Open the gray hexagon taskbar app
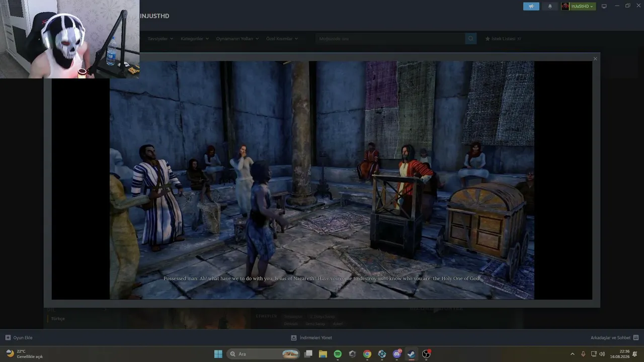Viewport: 644px width, 362px height. click(x=352, y=354)
